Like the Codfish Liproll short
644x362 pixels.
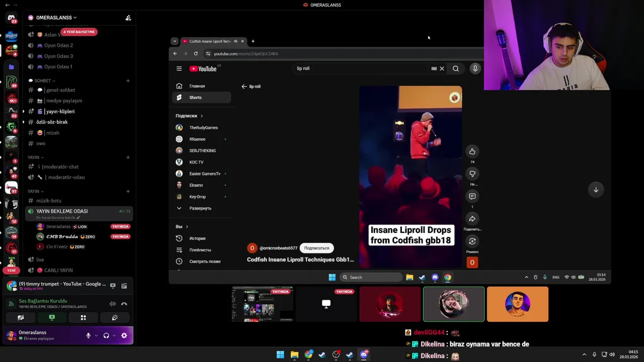(x=472, y=151)
